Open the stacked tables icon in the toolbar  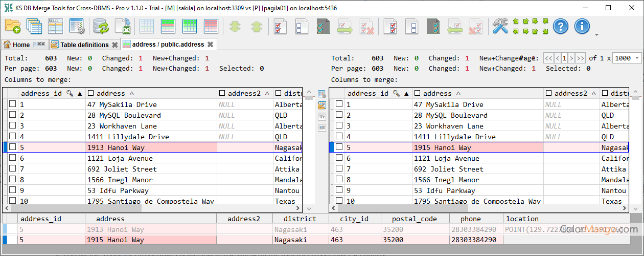34,26
